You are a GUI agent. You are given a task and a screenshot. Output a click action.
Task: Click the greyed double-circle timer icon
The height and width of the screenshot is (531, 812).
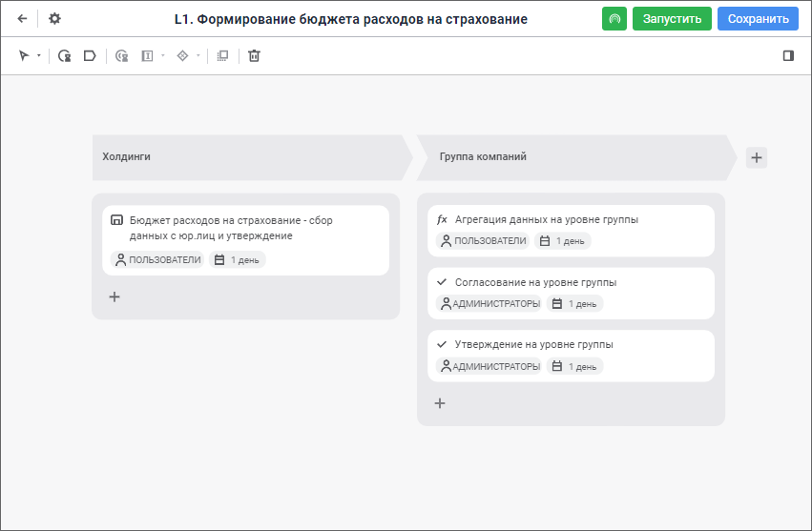point(122,56)
